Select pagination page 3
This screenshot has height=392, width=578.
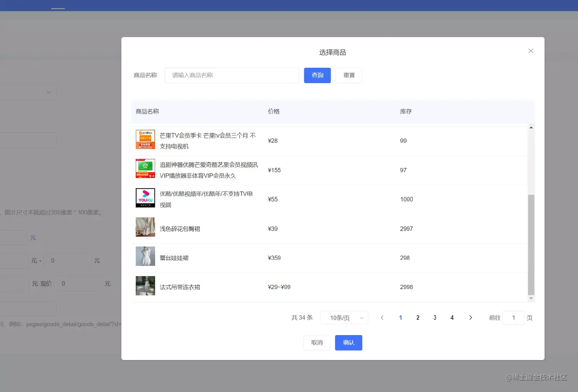[435, 318]
